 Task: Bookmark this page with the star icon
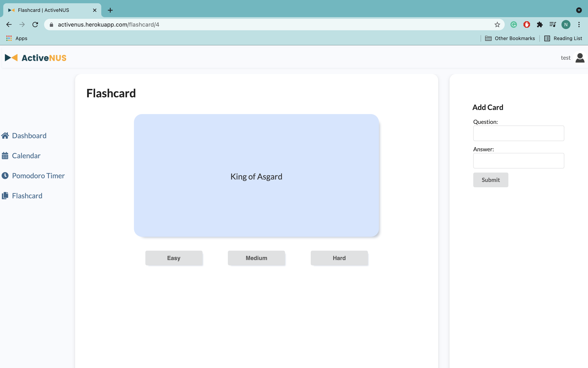497,25
